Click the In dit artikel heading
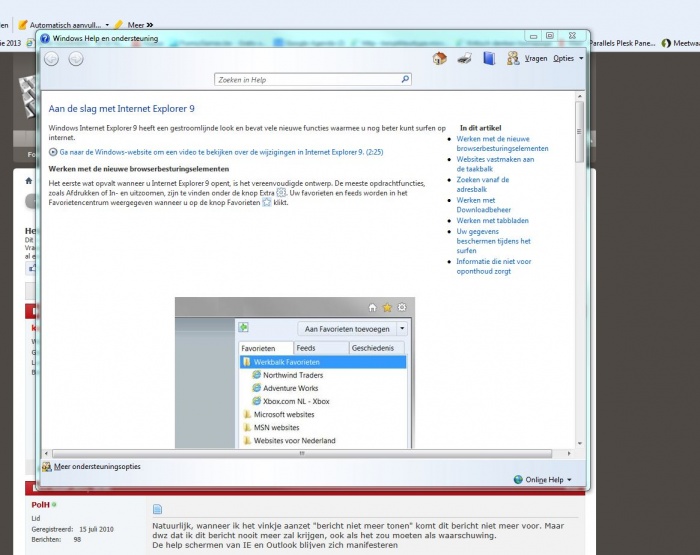 coord(480,128)
